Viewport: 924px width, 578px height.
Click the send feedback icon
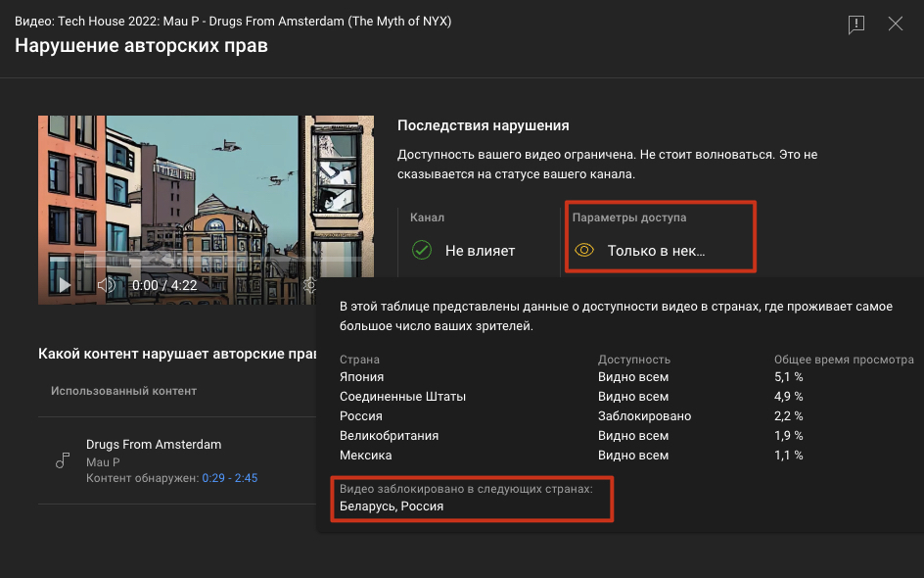tap(856, 24)
